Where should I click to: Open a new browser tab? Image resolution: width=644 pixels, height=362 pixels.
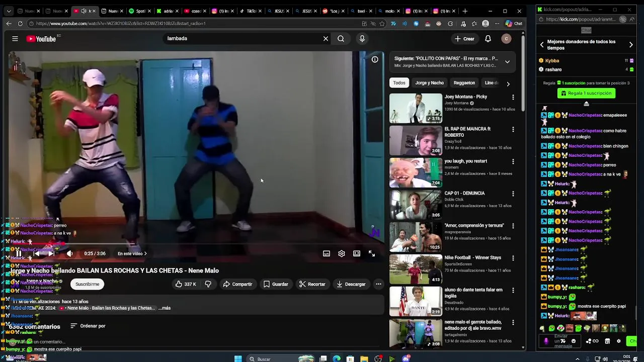click(465, 11)
